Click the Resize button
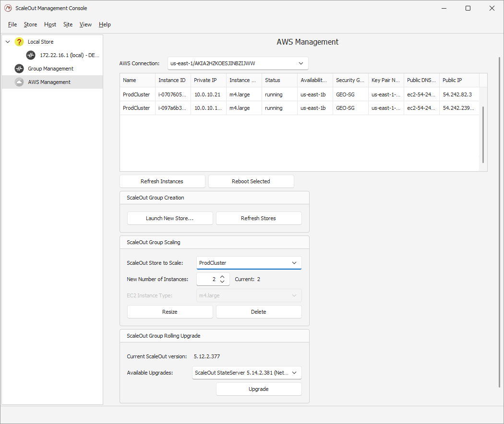Image resolution: width=504 pixels, height=424 pixels. (170, 312)
